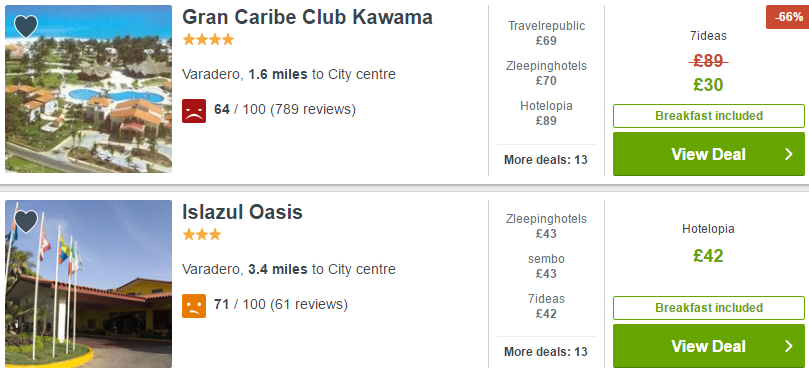The image size is (809, 373).
Task: Click the arrow on Kawama's View Deal button
Action: (788, 154)
